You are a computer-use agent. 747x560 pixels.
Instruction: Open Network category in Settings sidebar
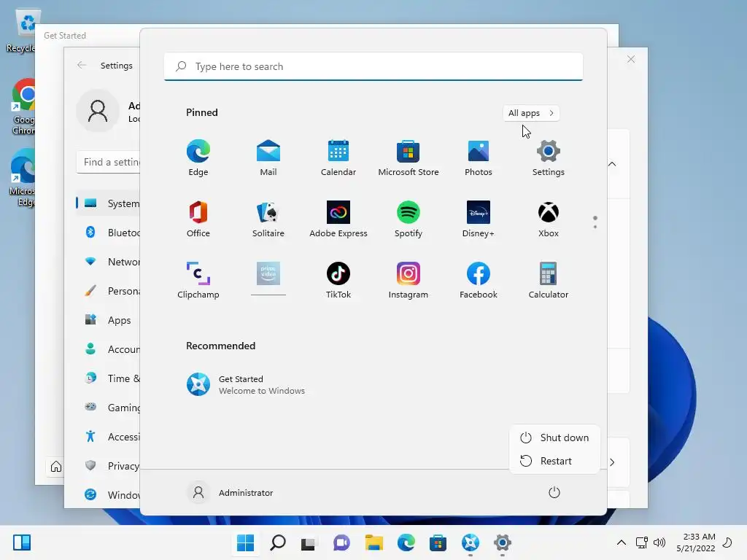tap(108, 262)
